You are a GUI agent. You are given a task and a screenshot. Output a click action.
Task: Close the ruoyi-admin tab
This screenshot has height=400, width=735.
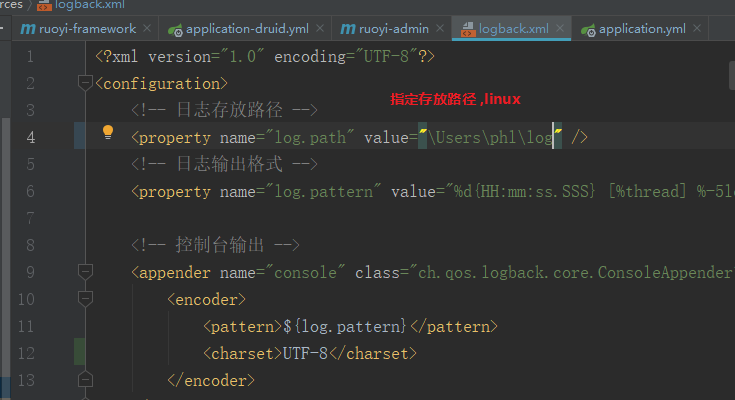point(440,28)
